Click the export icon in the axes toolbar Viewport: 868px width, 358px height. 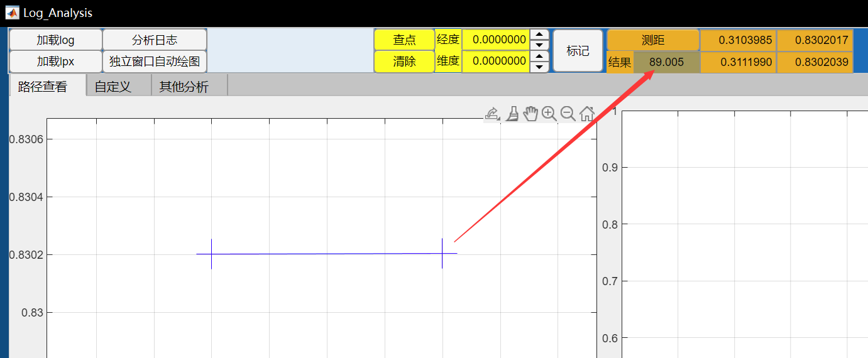point(492,114)
